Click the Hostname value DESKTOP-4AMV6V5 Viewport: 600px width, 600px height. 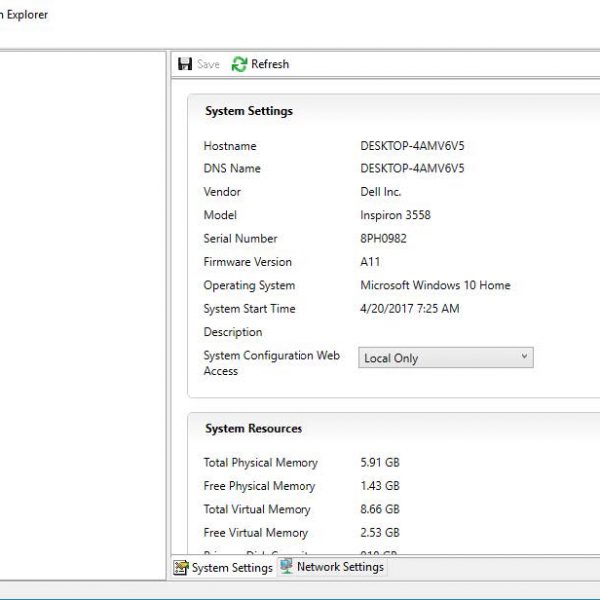pyautogui.click(x=412, y=146)
